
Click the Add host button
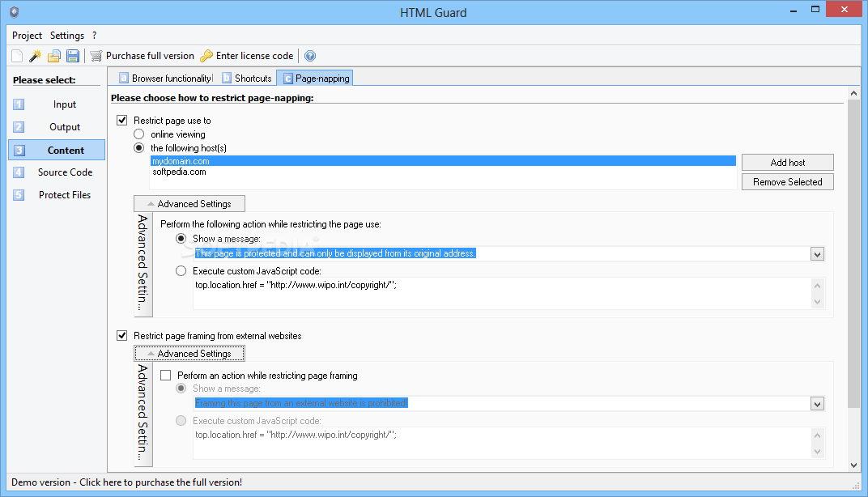point(788,162)
